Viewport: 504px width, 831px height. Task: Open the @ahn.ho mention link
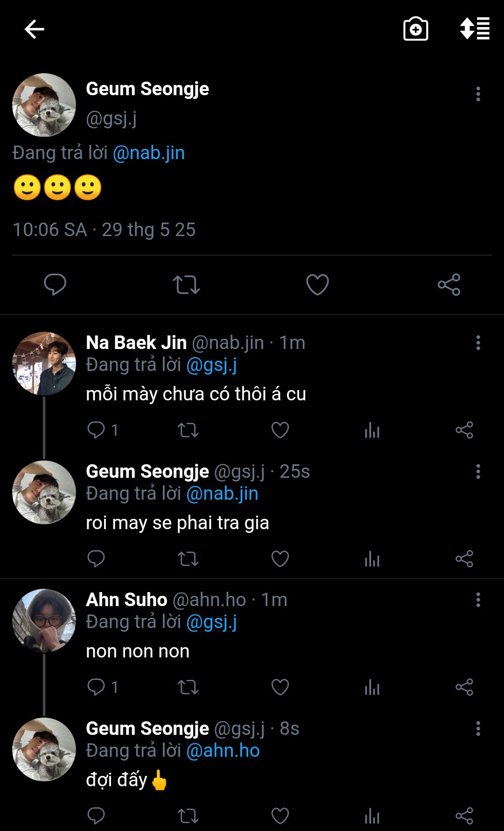223,750
